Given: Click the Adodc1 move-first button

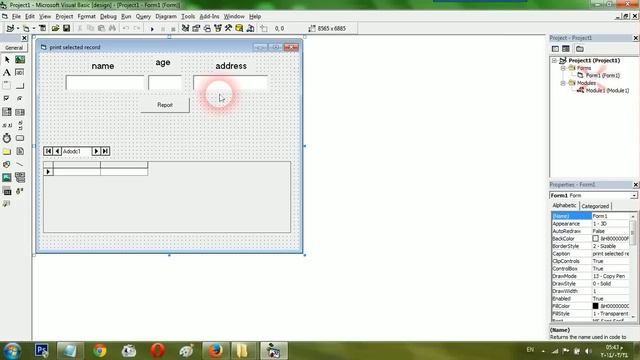Looking at the screenshot, I should pos(48,151).
